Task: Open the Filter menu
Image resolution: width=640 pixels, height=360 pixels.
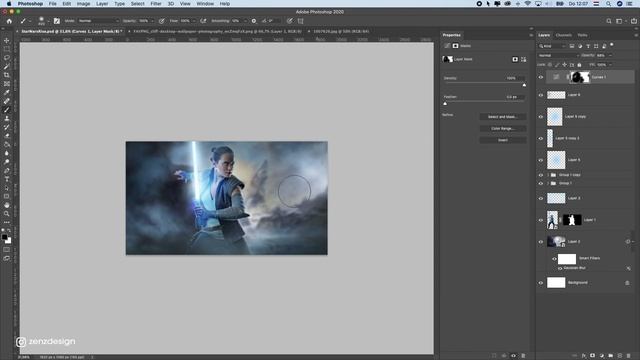Action: pos(156,4)
